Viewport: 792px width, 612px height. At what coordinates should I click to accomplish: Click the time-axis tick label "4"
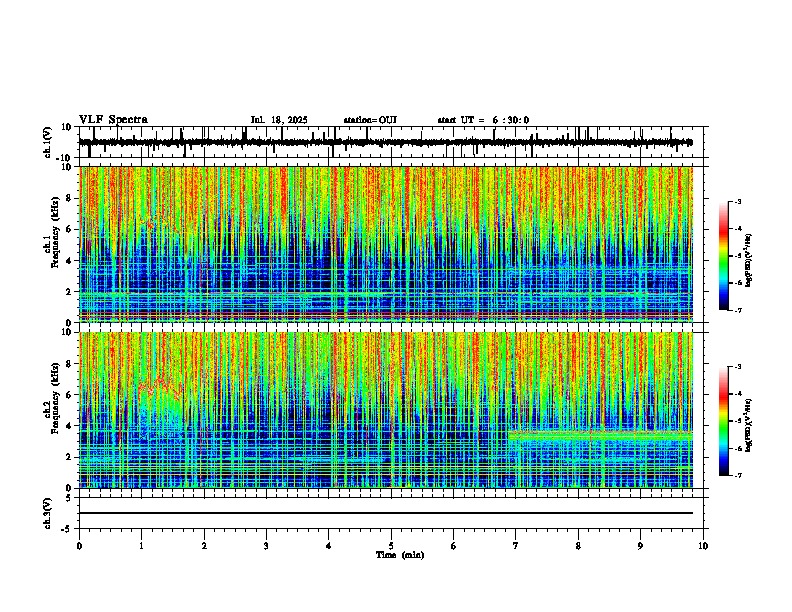[329, 546]
